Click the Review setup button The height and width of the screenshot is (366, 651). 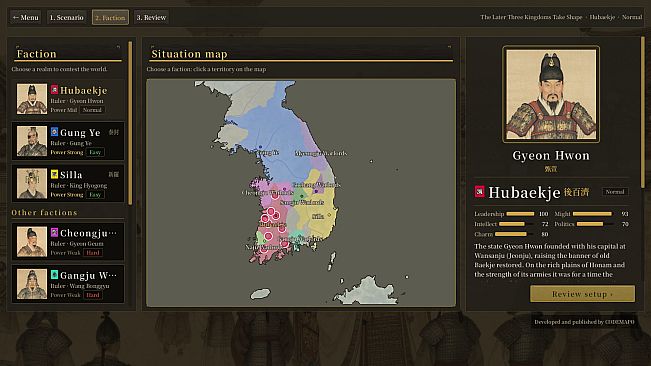click(582, 294)
